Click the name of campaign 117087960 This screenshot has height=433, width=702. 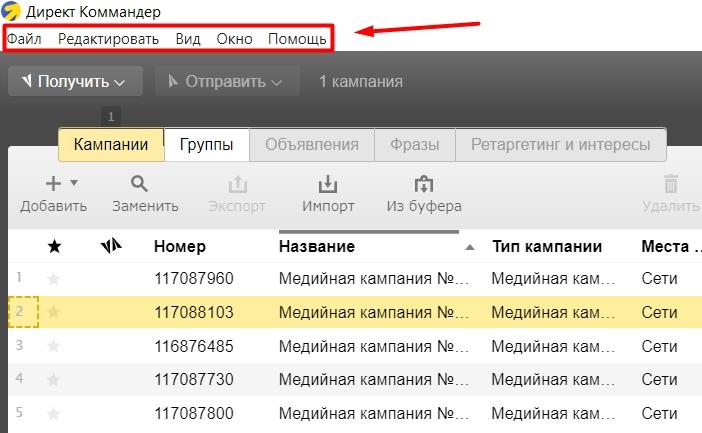(373, 279)
